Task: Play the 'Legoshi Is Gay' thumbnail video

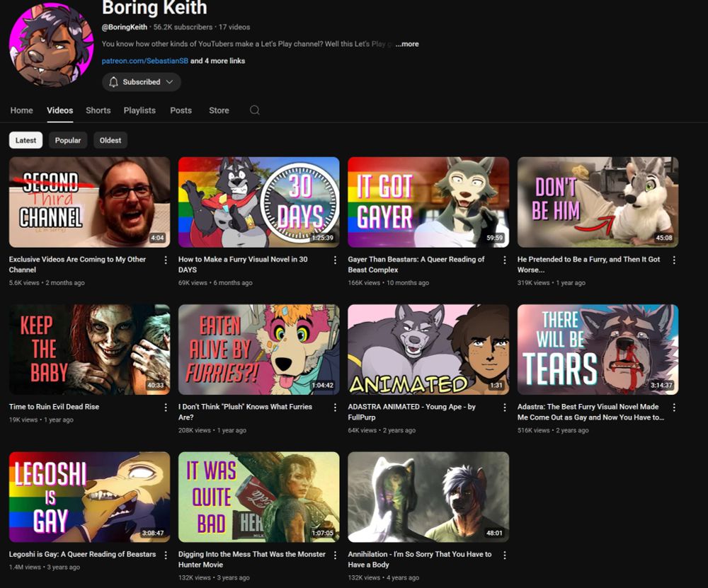Action: (89, 497)
